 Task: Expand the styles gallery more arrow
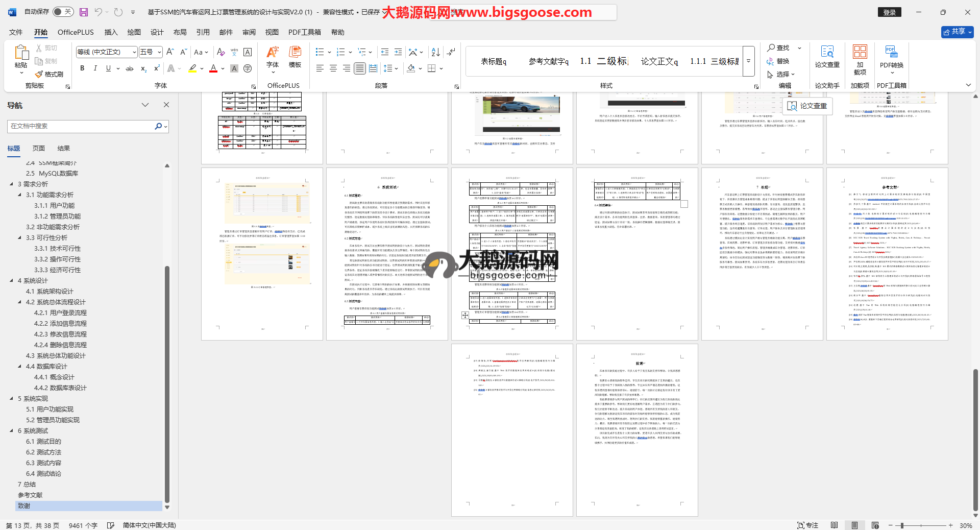(748, 61)
